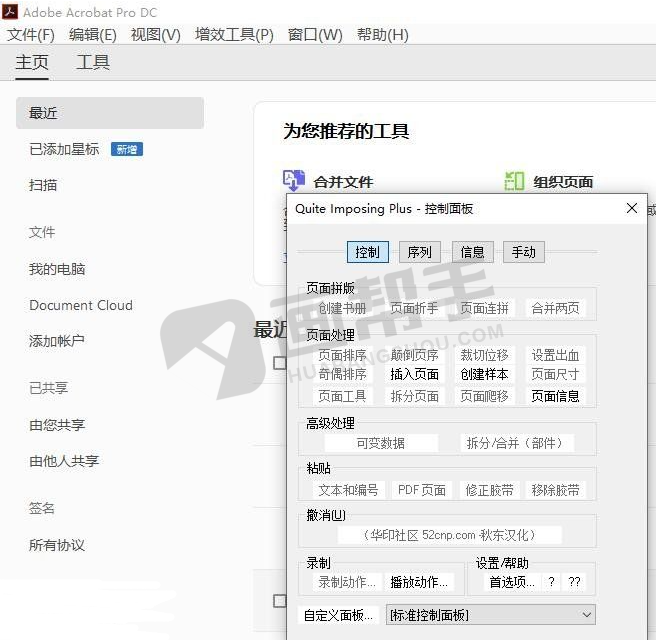Screen dimensions: 656x641
Task: Select 由他人共享 in the sidebar
Action: tap(64, 461)
